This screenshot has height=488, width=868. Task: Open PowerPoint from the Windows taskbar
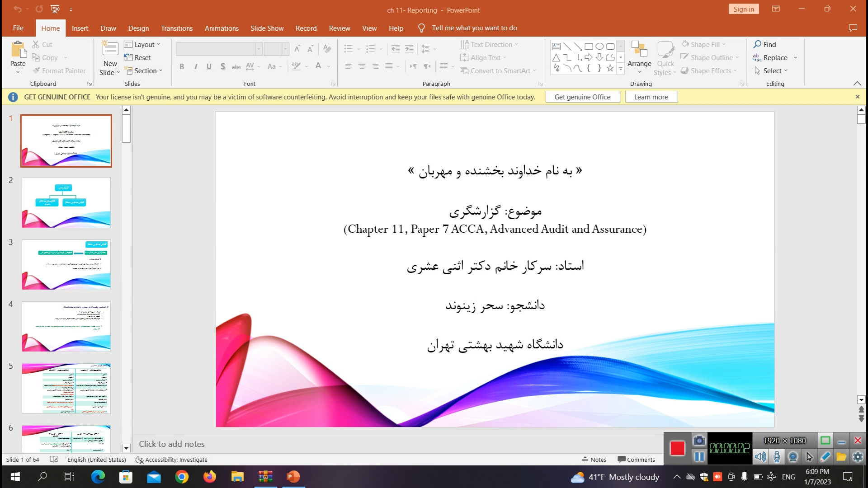click(293, 477)
